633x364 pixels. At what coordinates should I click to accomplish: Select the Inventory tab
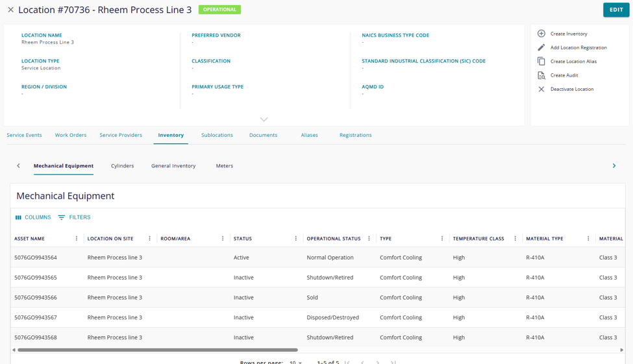pyautogui.click(x=171, y=135)
